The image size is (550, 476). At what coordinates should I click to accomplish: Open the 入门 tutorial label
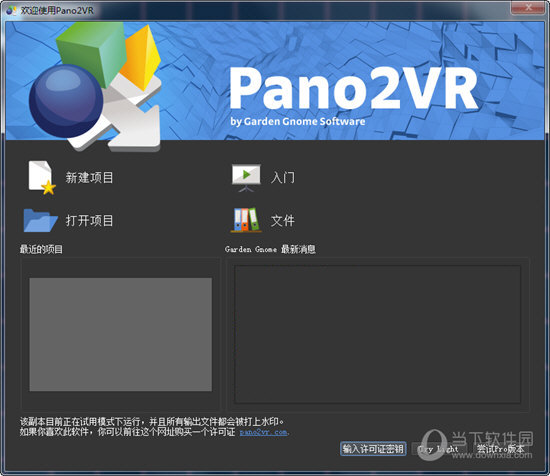click(x=283, y=177)
